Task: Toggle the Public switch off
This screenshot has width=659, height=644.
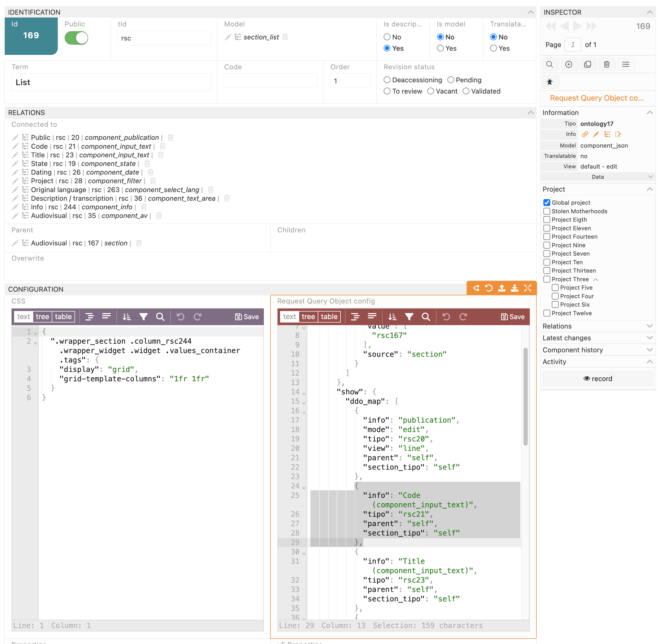Action: [x=76, y=38]
